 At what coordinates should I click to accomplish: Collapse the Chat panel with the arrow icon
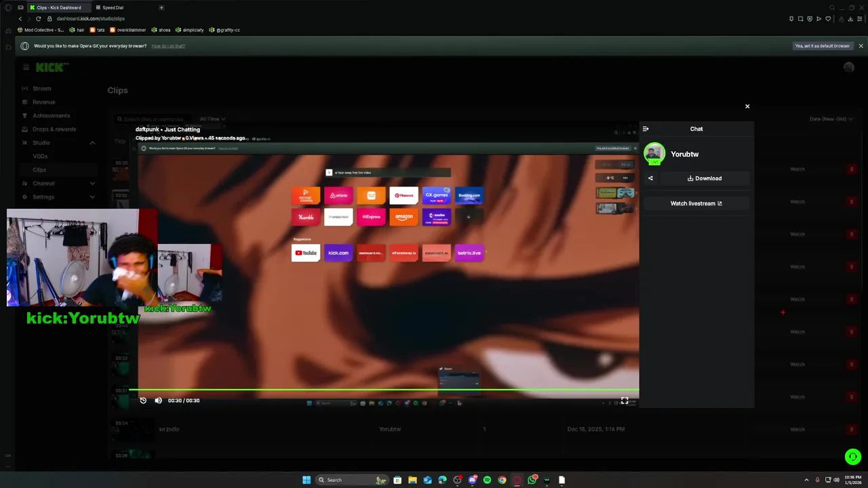646,129
